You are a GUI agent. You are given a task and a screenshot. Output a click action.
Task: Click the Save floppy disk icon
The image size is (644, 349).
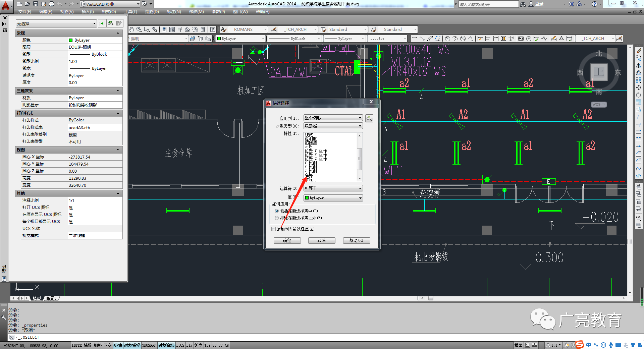[x=35, y=4]
